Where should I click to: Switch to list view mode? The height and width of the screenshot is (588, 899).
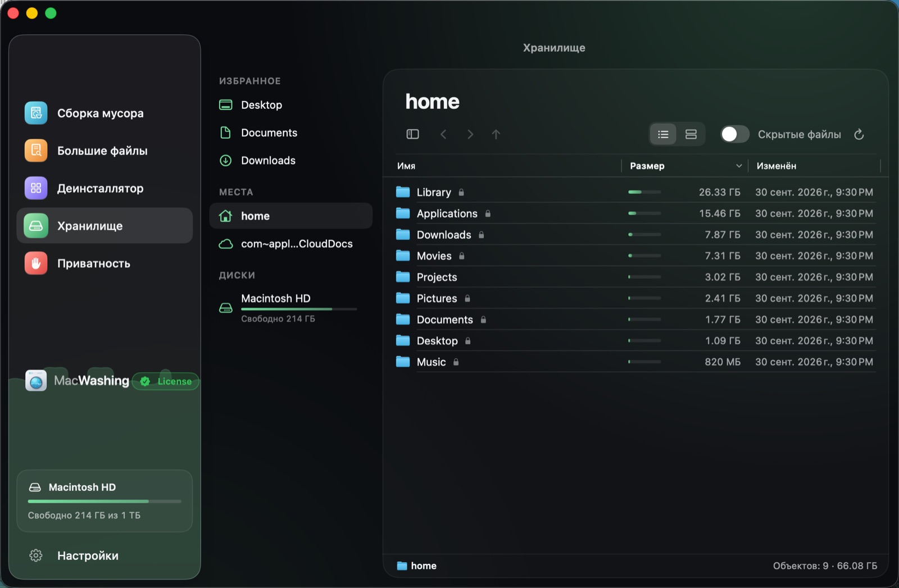664,134
